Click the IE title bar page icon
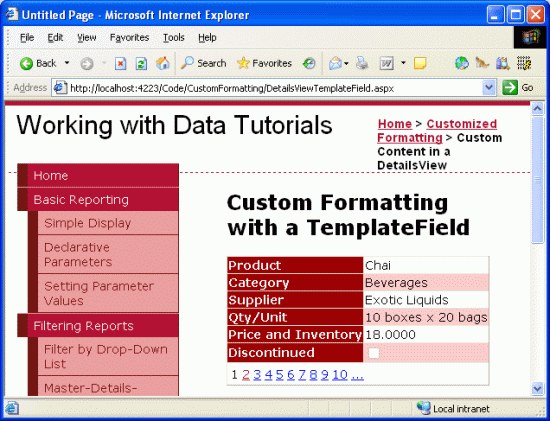 (x=12, y=14)
